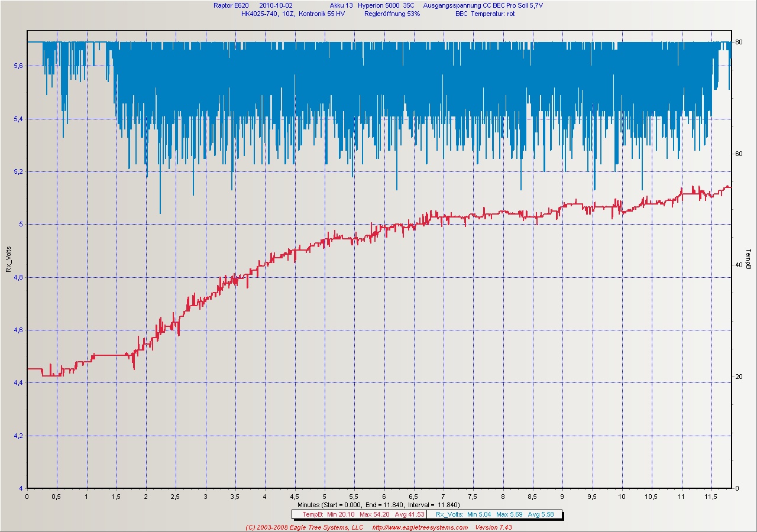757x532 pixels.
Task: Click the 'Regleröffnung 53%' header label
Action: pyautogui.click(x=392, y=14)
